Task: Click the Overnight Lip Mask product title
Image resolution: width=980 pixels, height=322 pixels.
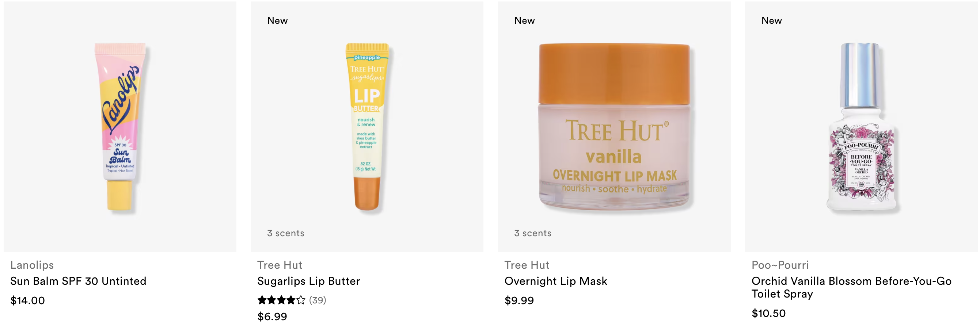Action: (556, 281)
